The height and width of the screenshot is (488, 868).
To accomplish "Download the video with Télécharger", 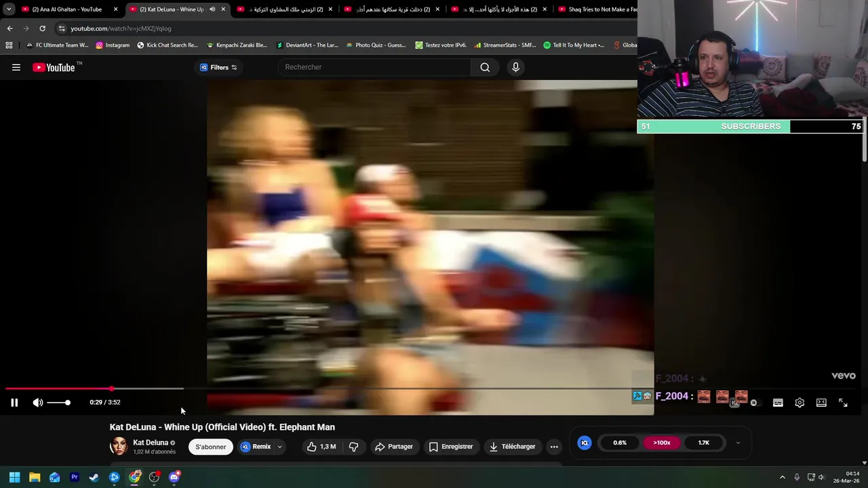I will click(x=513, y=447).
